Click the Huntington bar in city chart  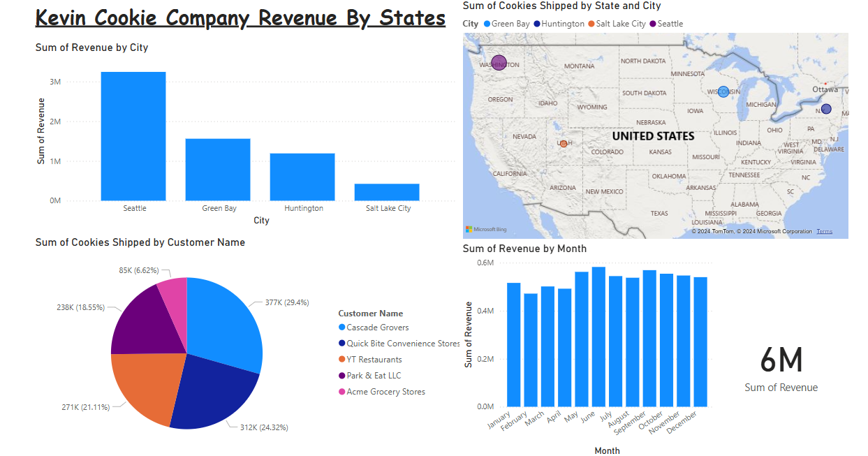pos(302,177)
